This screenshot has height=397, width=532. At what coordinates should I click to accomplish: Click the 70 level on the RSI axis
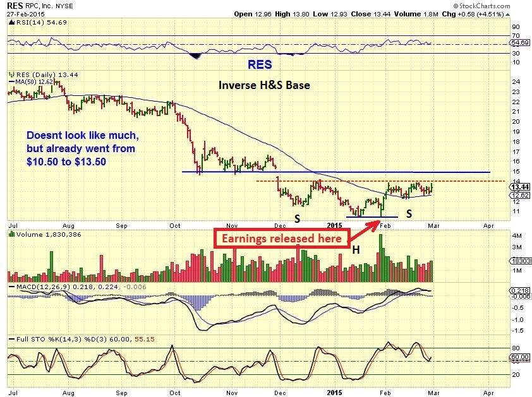click(516, 35)
